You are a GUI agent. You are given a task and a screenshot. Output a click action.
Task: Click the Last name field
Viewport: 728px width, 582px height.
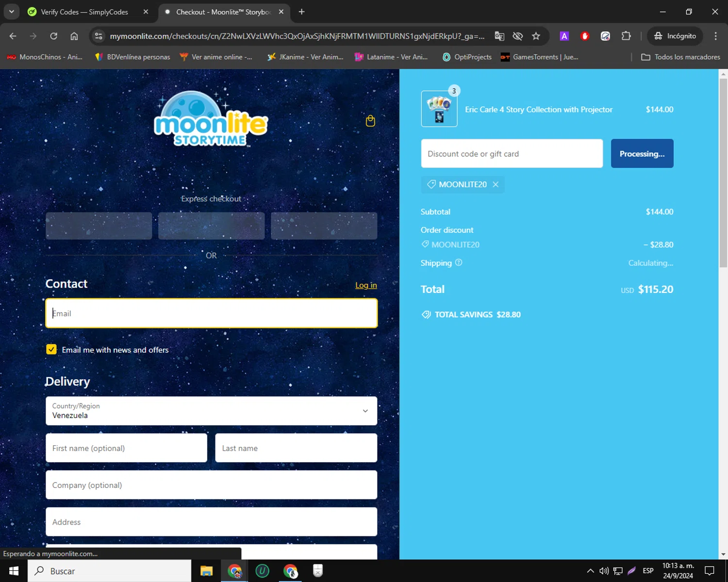pyautogui.click(x=296, y=448)
